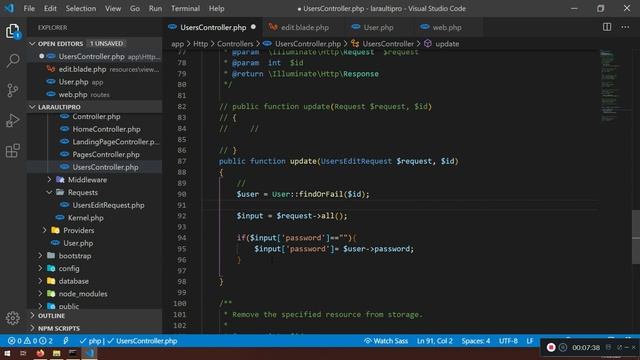Image resolution: width=640 pixels, height=360 pixels.
Task: Click the Task View taskbar icon
Action: [x=23, y=353]
